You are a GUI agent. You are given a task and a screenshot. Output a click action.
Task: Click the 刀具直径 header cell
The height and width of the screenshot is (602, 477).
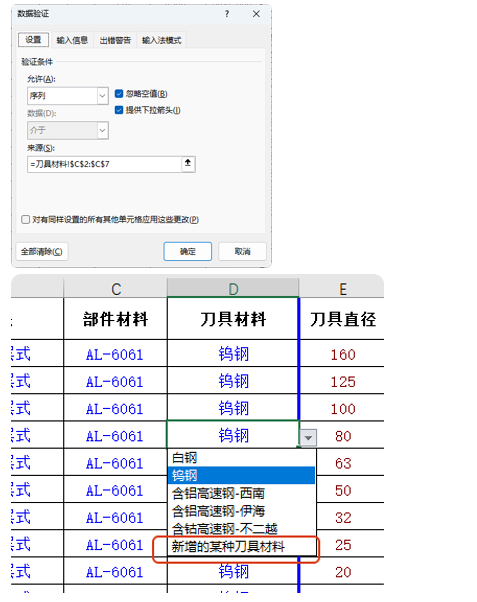342,319
